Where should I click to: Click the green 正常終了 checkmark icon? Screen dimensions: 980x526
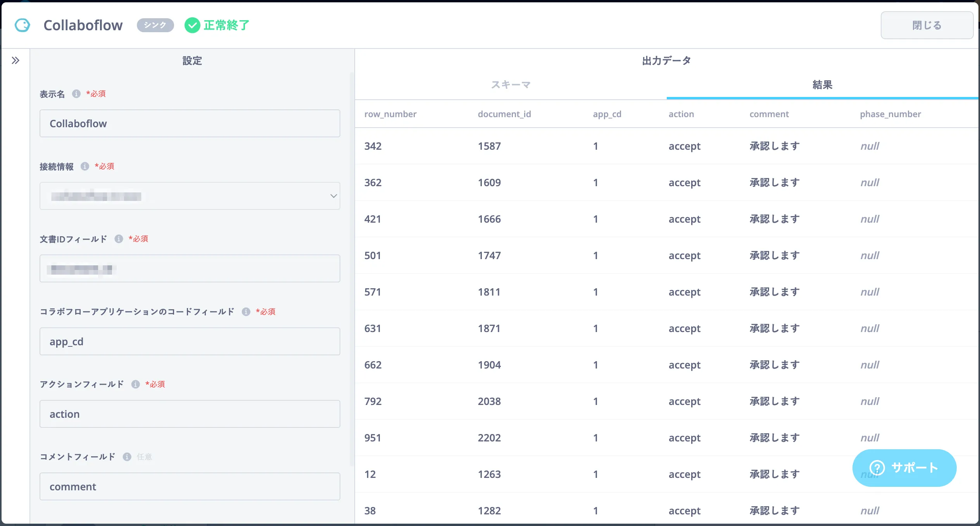click(x=192, y=25)
